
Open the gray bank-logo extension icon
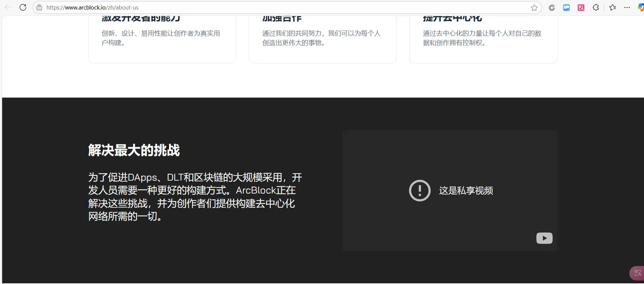[552, 8]
